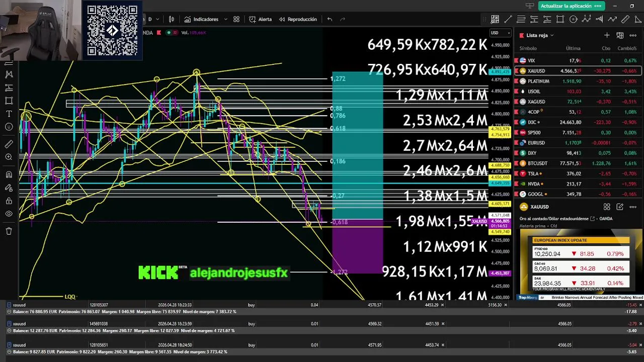Select USOIL in the watchlist
Image resolution: width=644 pixels, height=362 pixels.
(578, 92)
